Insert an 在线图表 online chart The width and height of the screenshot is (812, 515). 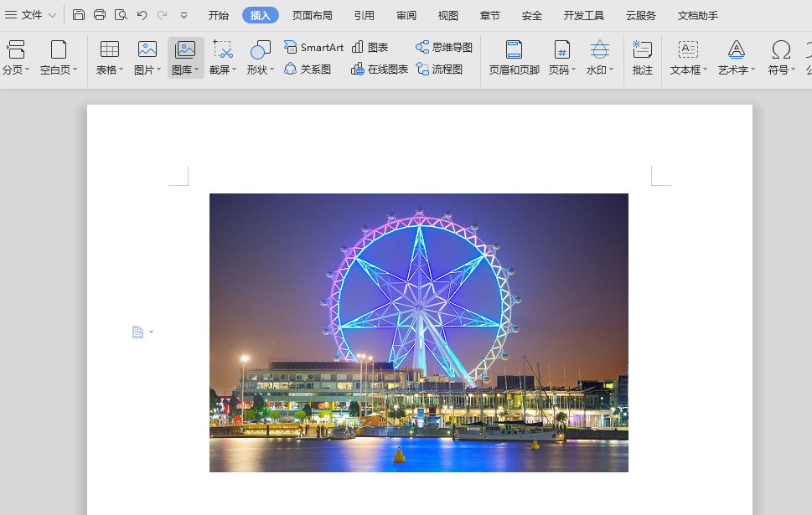(380, 70)
